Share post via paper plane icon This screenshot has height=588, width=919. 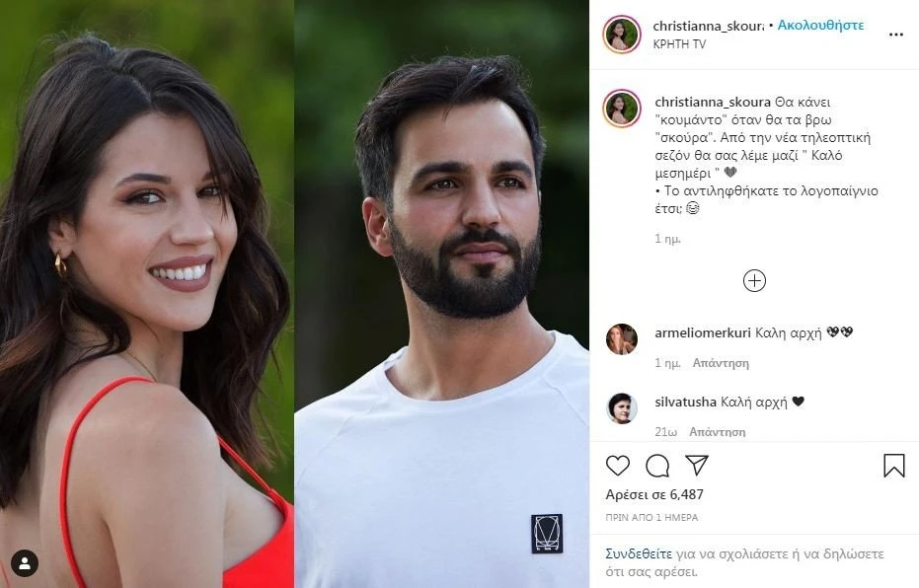pyautogui.click(x=697, y=465)
